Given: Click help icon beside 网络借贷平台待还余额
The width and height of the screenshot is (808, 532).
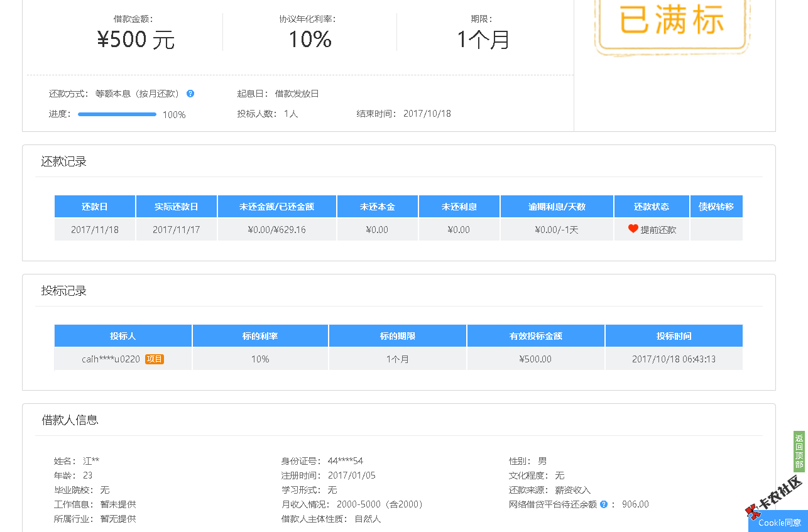Looking at the screenshot, I should click(x=604, y=504).
